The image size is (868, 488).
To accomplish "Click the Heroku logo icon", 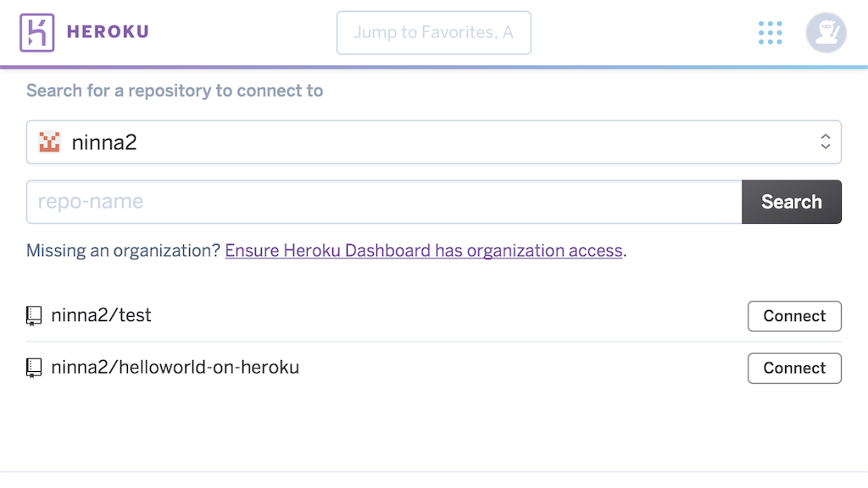I will click(37, 32).
